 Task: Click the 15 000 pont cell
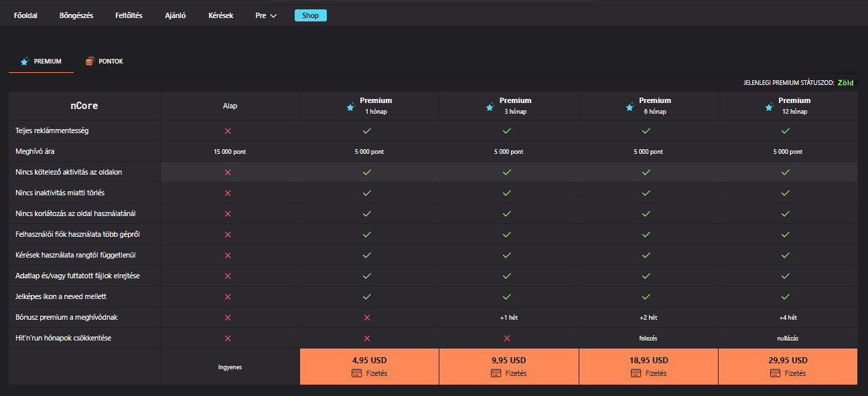(230, 152)
